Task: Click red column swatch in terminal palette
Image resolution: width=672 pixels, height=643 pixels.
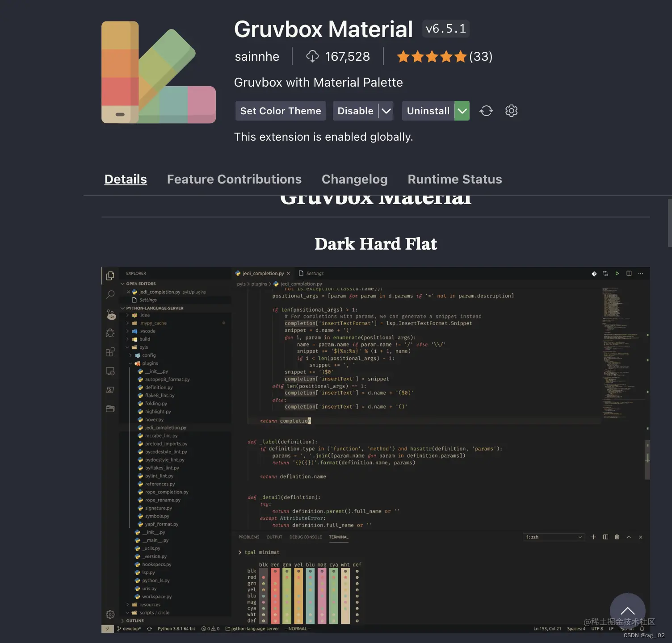Action: (x=275, y=596)
